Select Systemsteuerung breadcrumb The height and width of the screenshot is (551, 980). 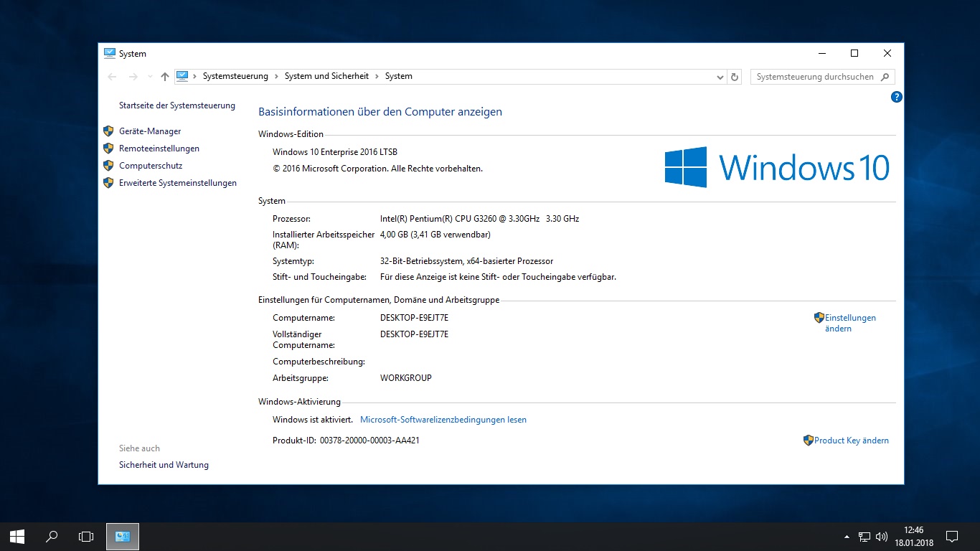(235, 76)
